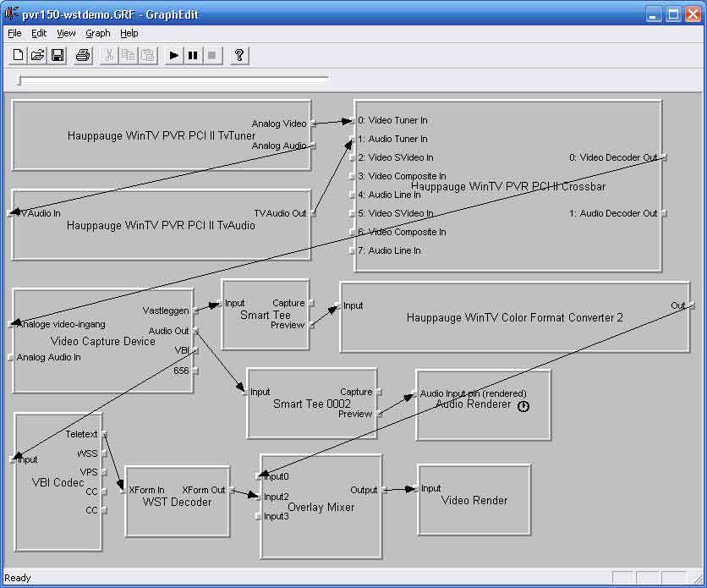The image size is (707, 588).
Task: Select the Smart Tee 0002 filter
Action: coord(311,404)
